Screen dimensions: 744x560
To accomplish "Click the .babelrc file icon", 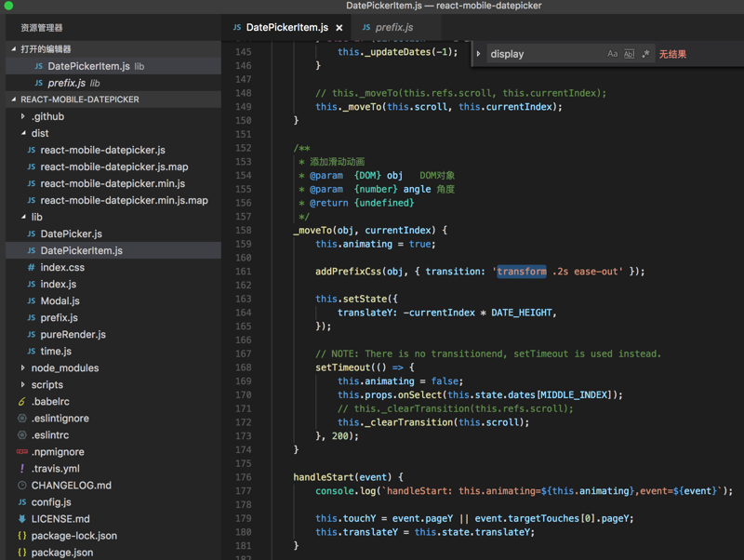I will (x=22, y=401).
